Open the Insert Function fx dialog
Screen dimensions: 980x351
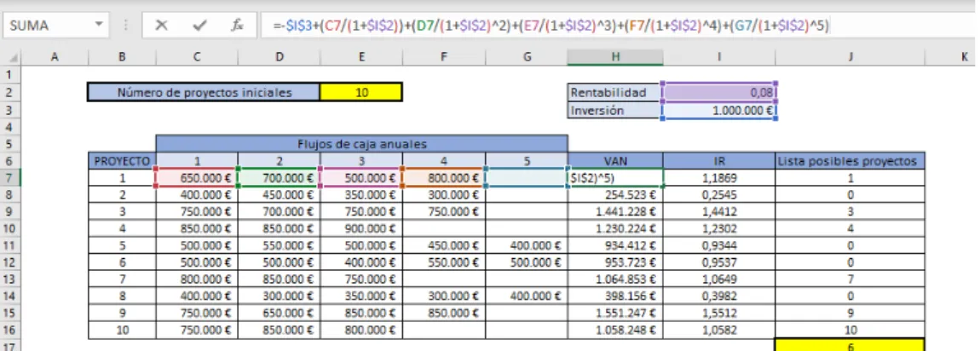click(237, 26)
